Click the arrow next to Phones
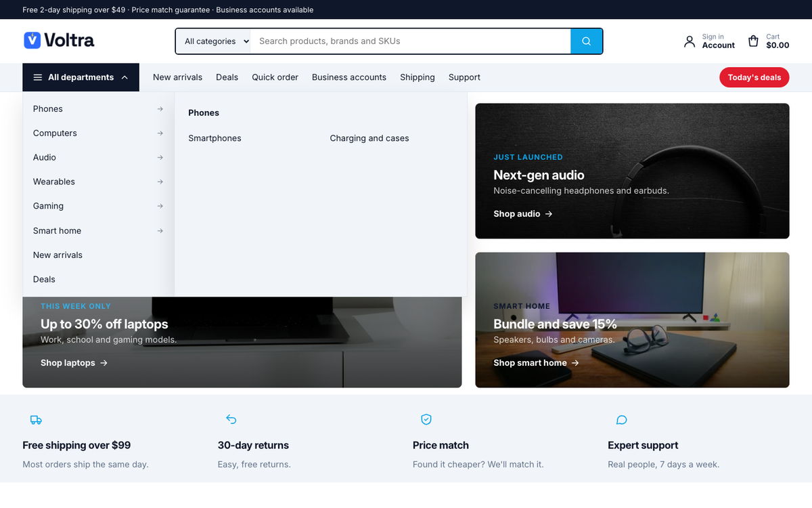The height and width of the screenshot is (508, 812). pyautogui.click(x=160, y=109)
